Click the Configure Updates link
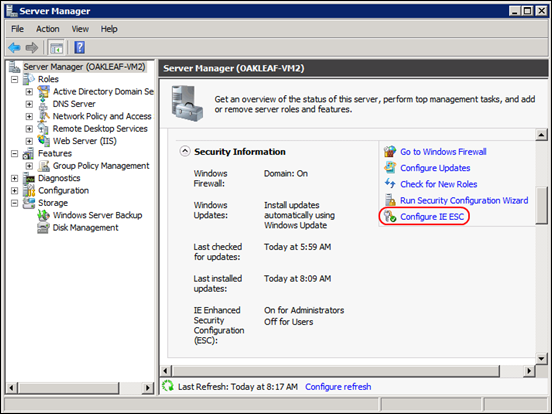The image size is (552, 414). pyautogui.click(x=435, y=168)
